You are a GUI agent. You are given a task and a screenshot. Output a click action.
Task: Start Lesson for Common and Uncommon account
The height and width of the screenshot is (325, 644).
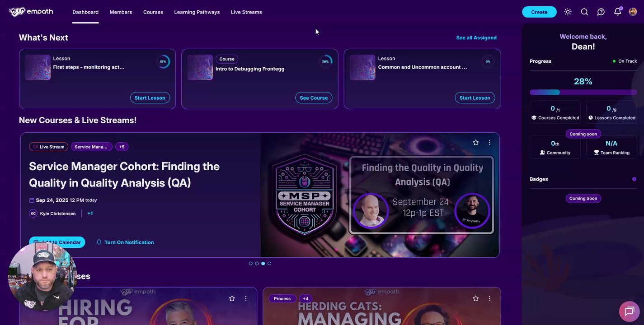click(x=475, y=98)
